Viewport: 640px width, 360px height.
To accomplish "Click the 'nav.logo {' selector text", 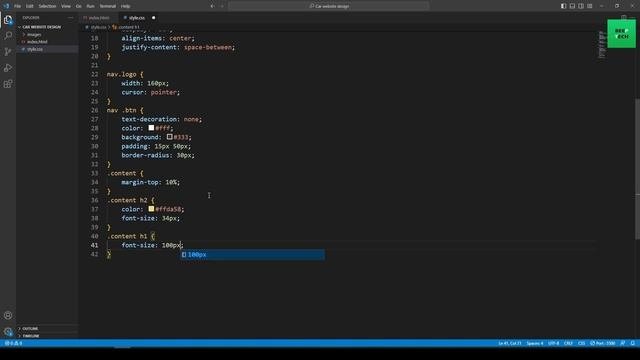I will point(125,74).
